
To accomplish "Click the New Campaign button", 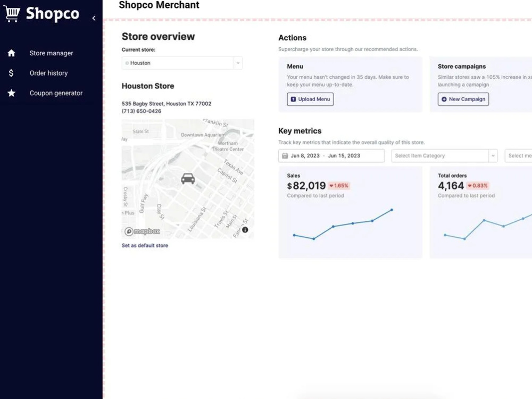I will pyautogui.click(x=463, y=99).
